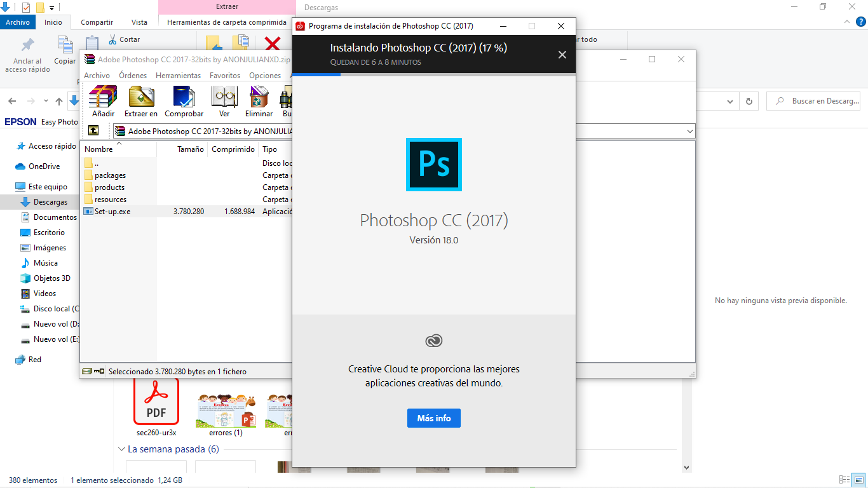Click installation progress bar
This screenshot has height=488, width=868.
coord(434,74)
